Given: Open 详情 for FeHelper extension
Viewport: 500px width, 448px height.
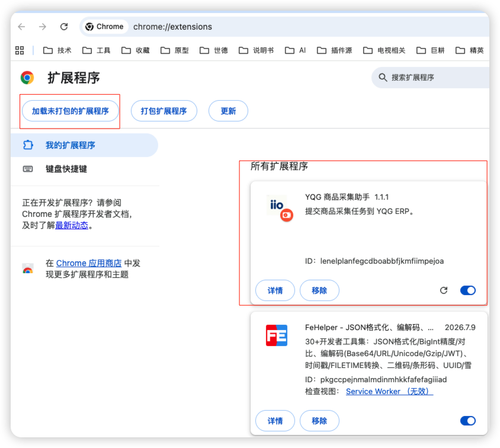Looking at the screenshot, I should click(275, 421).
